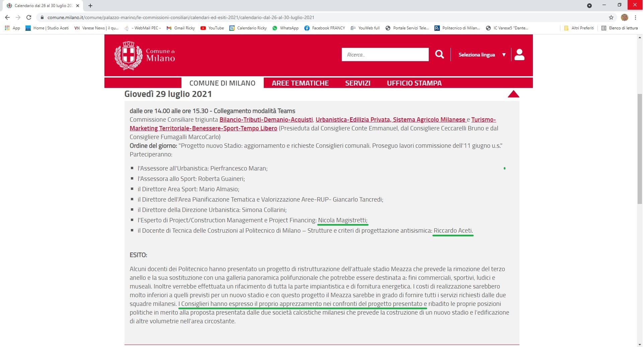
Task: Click scrollbar up arrow
Action: 640,37
